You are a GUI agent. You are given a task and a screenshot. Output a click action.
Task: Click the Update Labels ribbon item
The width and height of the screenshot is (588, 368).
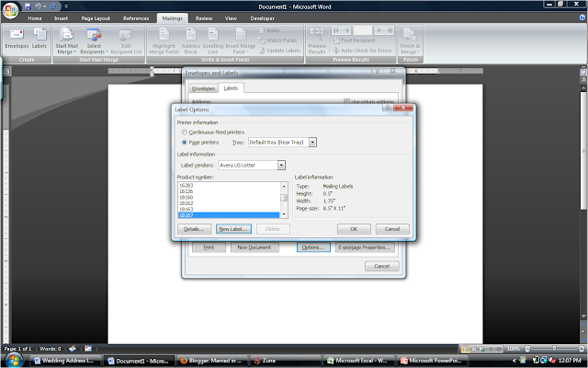[279, 51]
